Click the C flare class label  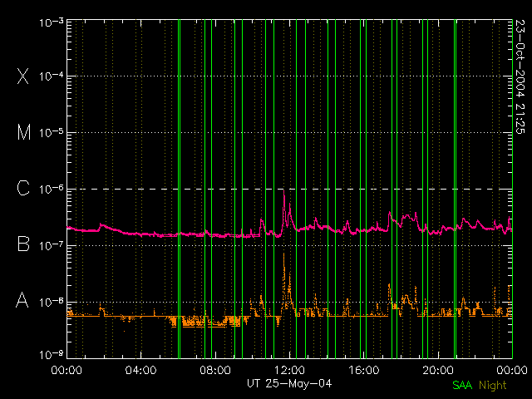(23, 188)
